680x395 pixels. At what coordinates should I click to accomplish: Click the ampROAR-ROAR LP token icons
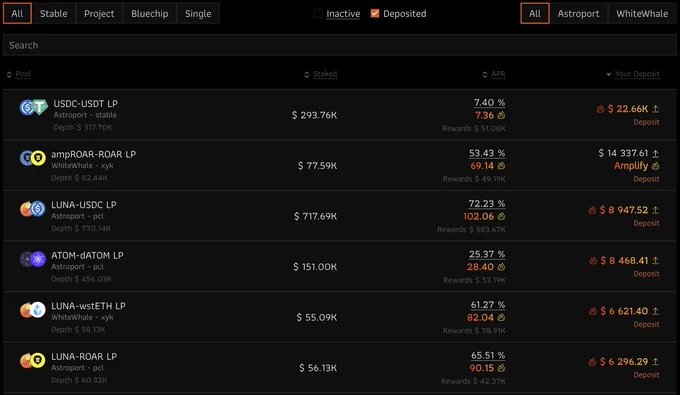(x=33, y=158)
